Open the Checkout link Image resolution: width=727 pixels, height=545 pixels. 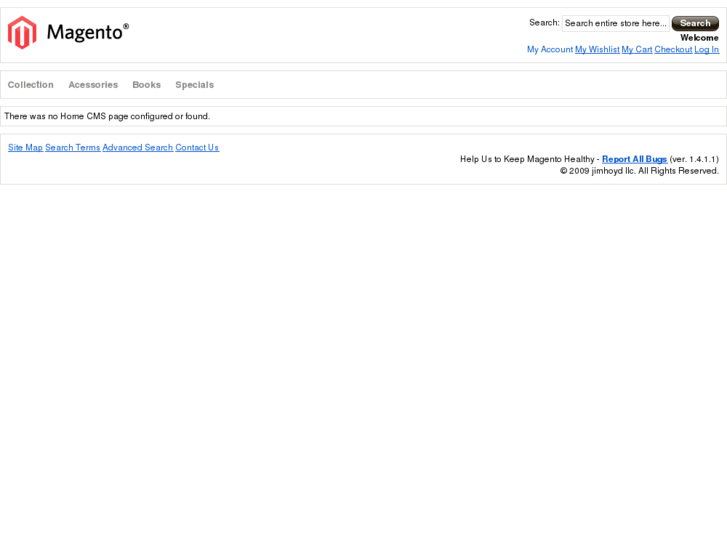pos(673,50)
